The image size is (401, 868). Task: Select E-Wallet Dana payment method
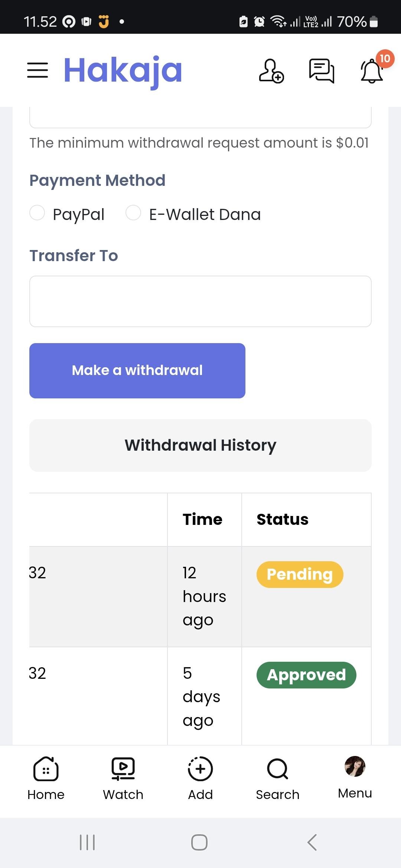point(133,213)
